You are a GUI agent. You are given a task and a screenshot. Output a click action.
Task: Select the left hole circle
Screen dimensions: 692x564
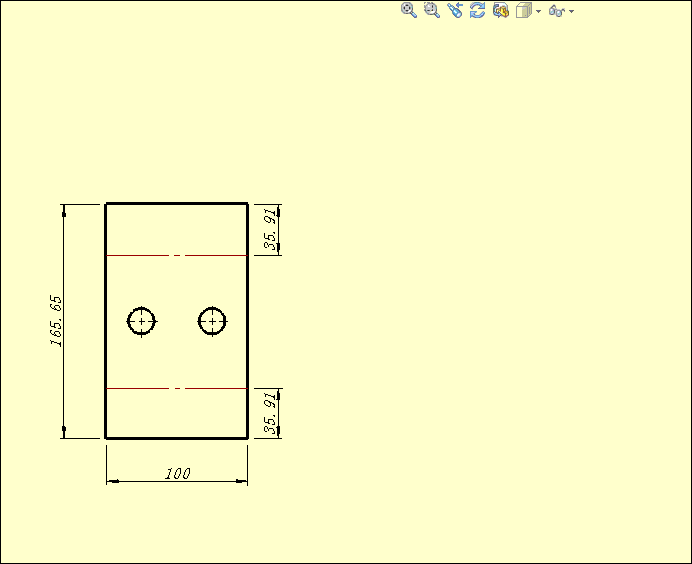click(141, 321)
